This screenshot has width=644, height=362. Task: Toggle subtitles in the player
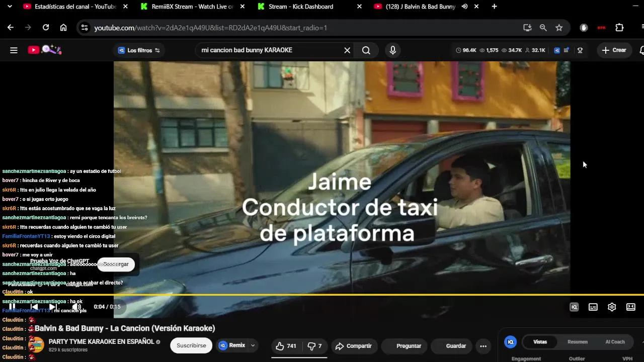(x=593, y=307)
